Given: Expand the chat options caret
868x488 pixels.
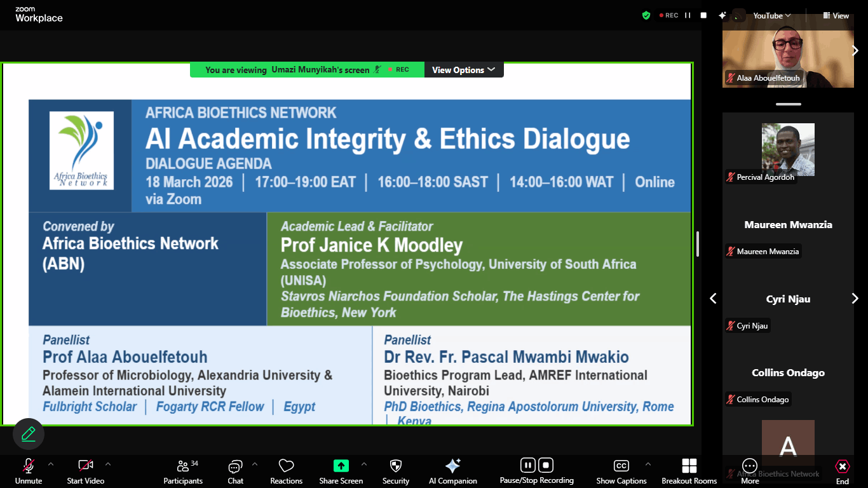Looking at the screenshot, I should click(255, 464).
